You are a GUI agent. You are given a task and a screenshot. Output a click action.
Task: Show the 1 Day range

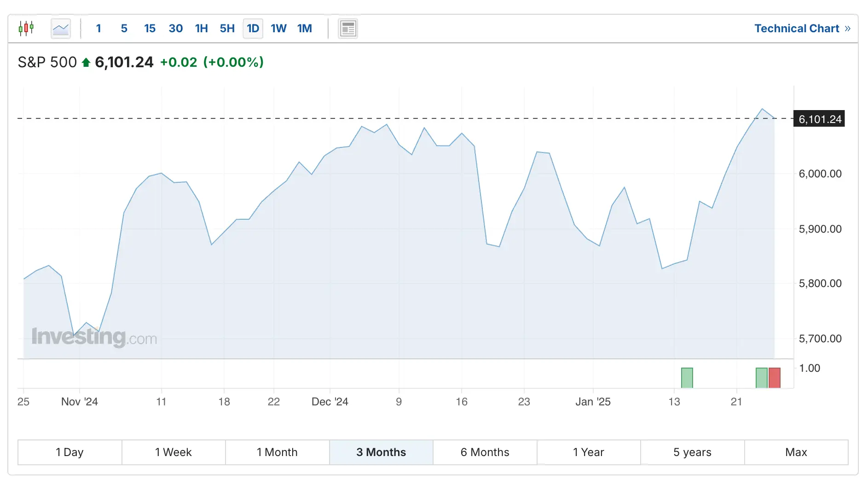(x=69, y=452)
